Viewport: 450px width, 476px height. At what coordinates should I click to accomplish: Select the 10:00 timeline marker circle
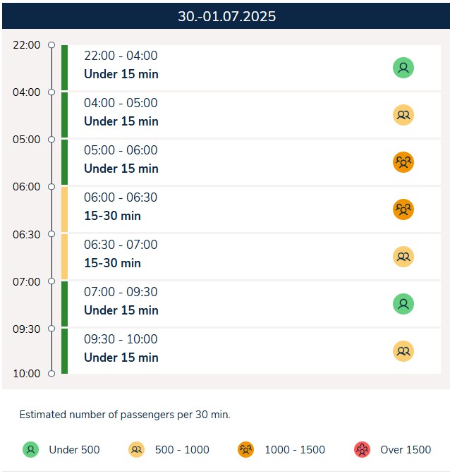[x=51, y=373]
